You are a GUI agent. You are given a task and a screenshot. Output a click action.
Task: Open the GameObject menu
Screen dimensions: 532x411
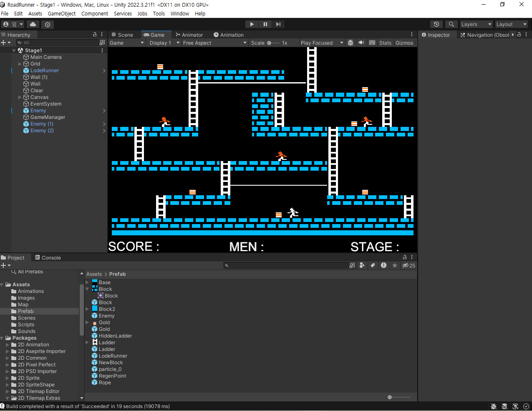click(62, 13)
